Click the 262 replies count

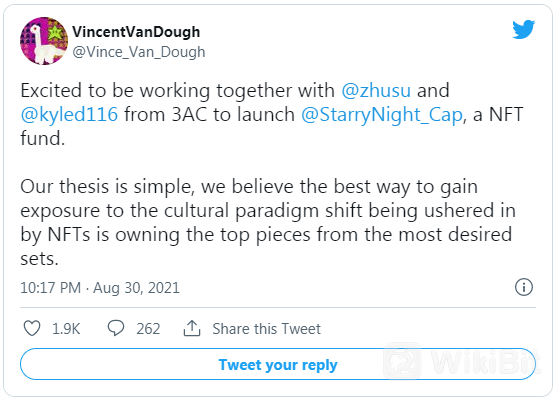148,328
